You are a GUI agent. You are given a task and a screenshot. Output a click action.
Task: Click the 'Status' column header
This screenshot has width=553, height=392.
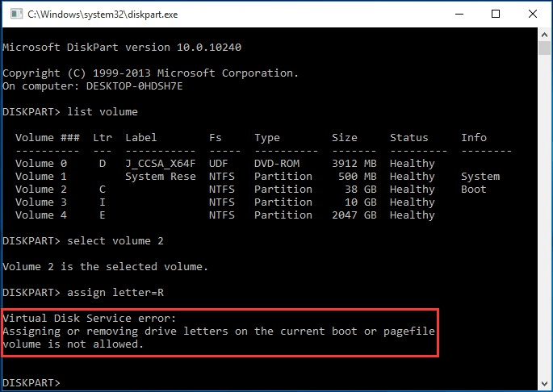pyautogui.click(x=408, y=137)
